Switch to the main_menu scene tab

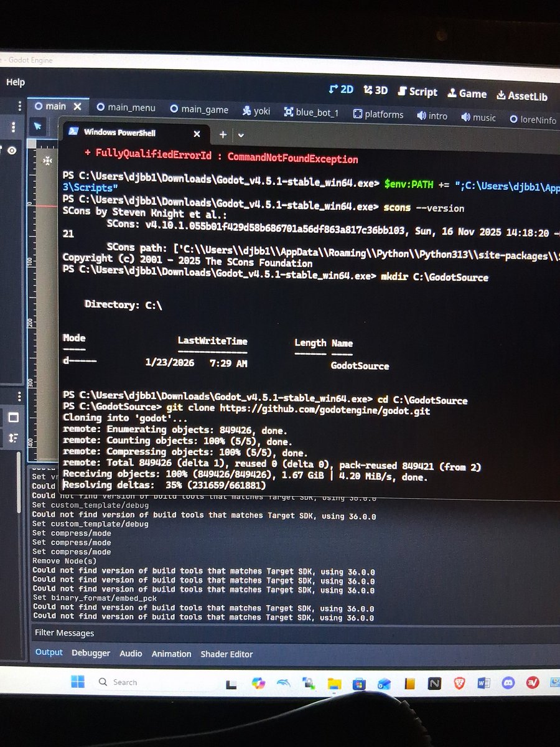click(126, 108)
